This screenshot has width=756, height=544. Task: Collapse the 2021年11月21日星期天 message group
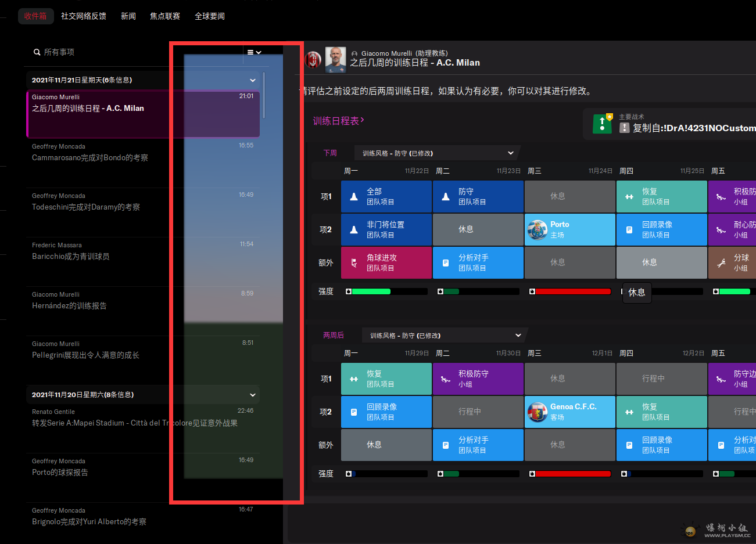click(253, 80)
